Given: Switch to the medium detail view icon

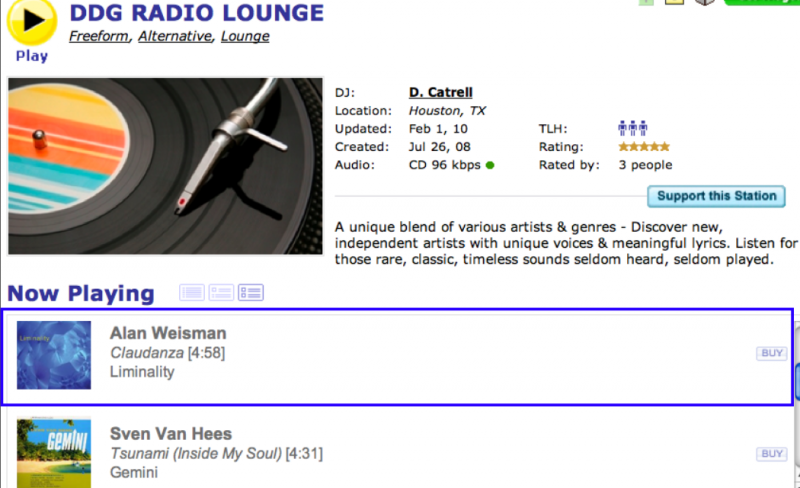Looking at the screenshot, I should pos(221,293).
